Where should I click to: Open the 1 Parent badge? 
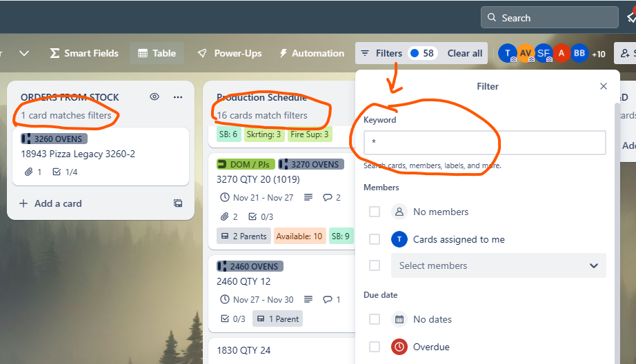click(x=277, y=319)
